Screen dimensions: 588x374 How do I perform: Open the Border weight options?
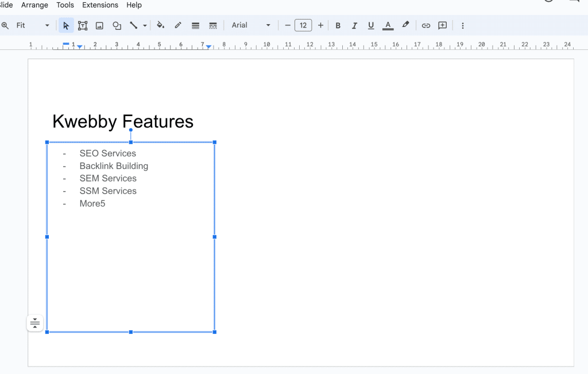tap(195, 25)
